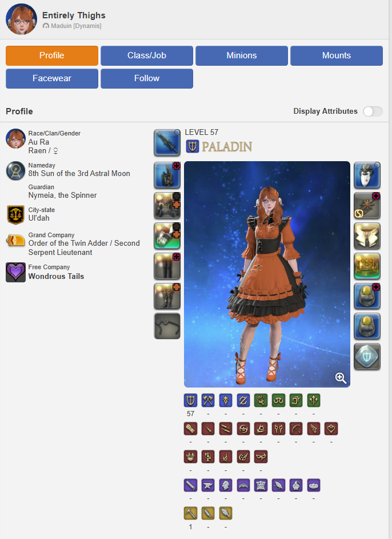This screenshot has width=392, height=539.
Task: Click the Leatherworker hide class icon
Action: click(x=261, y=485)
